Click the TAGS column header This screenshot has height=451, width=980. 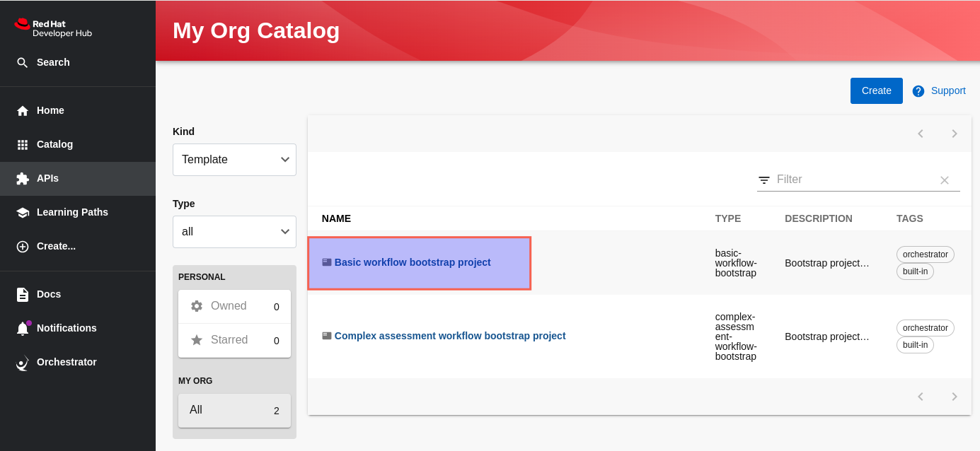click(910, 218)
